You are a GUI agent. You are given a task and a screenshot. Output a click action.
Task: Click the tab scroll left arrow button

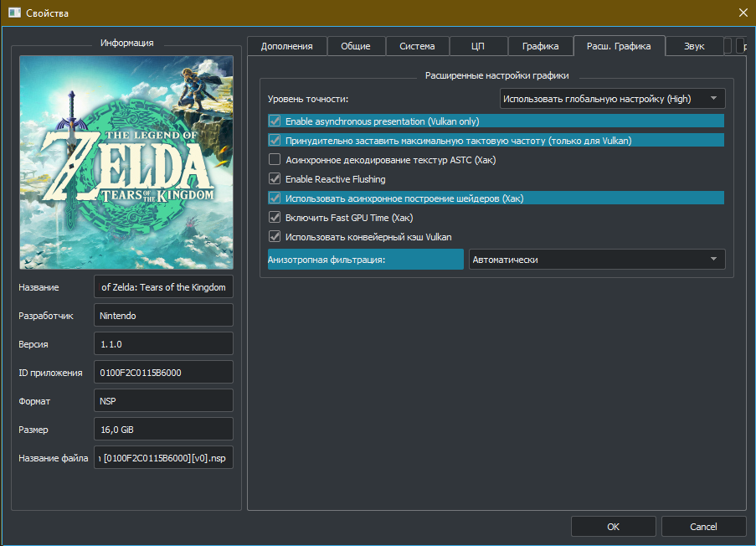pyautogui.click(x=728, y=46)
